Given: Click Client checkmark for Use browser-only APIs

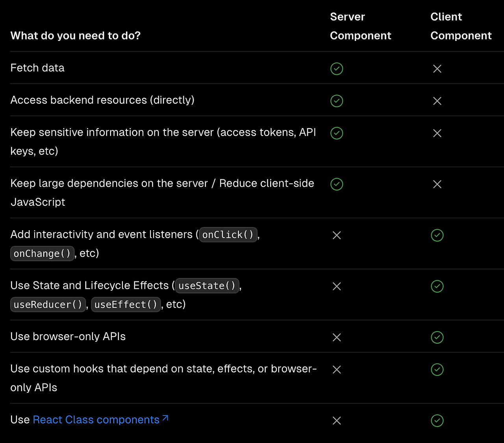Looking at the screenshot, I should 437,337.
